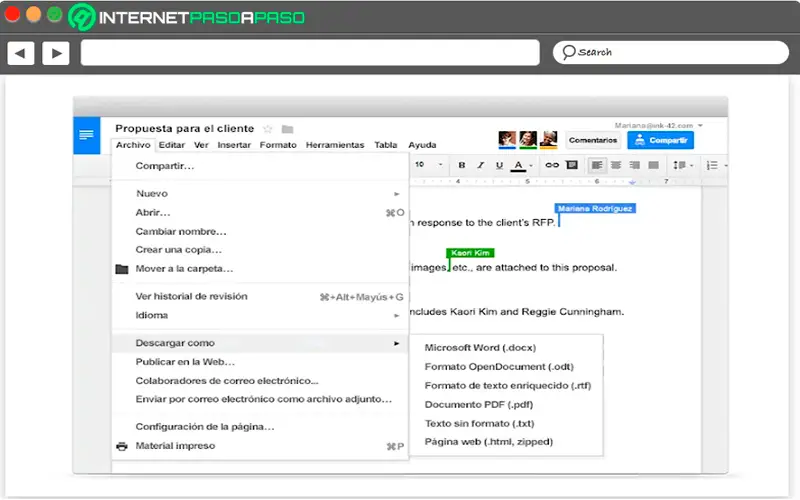Open the Tabla menu
This screenshot has height=500, width=800.
[x=386, y=145]
